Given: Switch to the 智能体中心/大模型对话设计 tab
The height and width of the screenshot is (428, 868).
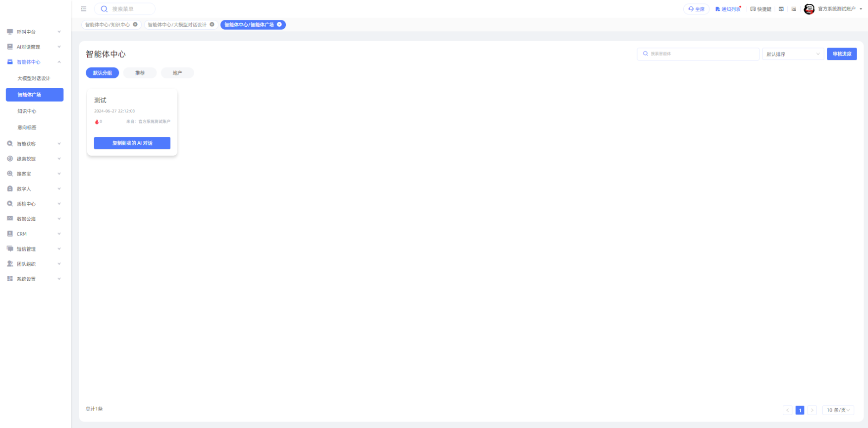Looking at the screenshot, I should pos(177,24).
